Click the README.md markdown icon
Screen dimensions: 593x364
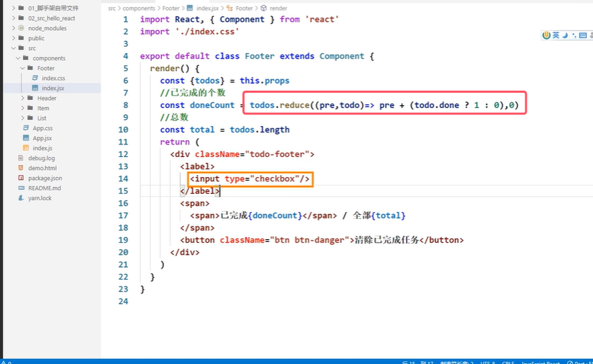(21, 188)
